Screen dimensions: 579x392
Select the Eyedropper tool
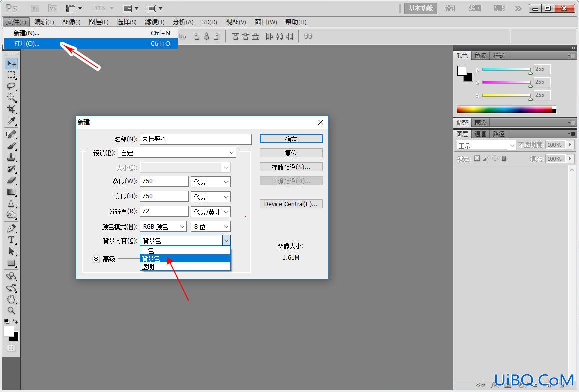pos(11,121)
